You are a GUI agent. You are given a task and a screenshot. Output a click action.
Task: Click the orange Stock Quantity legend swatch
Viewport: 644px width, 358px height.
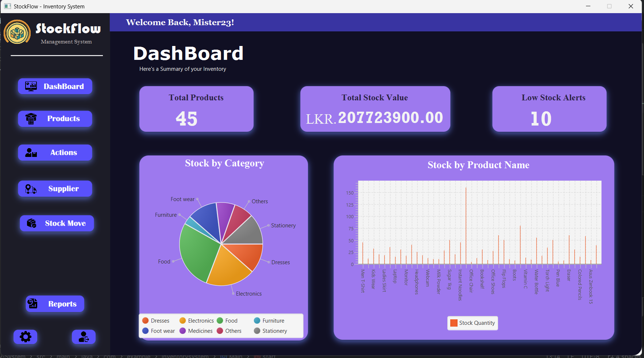pyautogui.click(x=454, y=323)
